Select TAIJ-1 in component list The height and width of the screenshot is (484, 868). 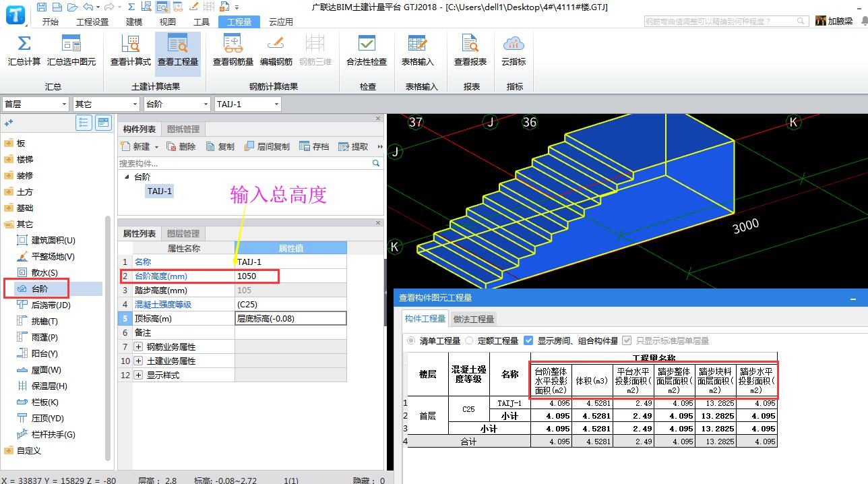pyautogui.click(x=160, y=191)
